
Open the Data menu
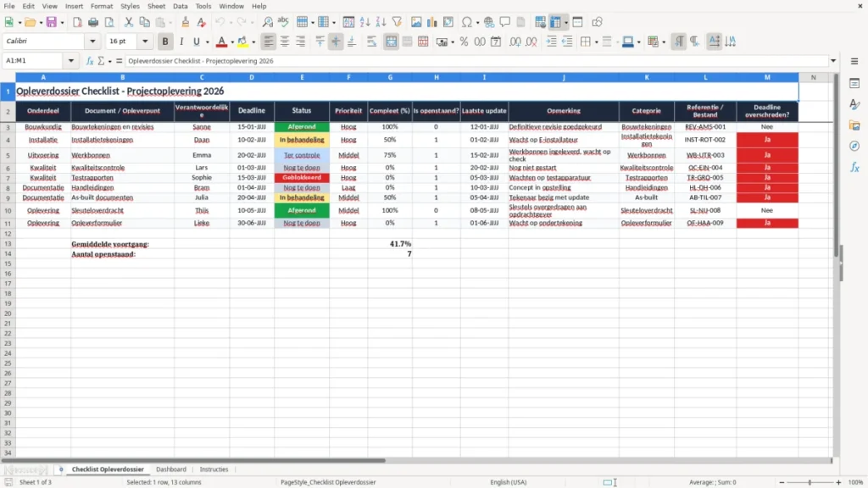tap(181, 6)
